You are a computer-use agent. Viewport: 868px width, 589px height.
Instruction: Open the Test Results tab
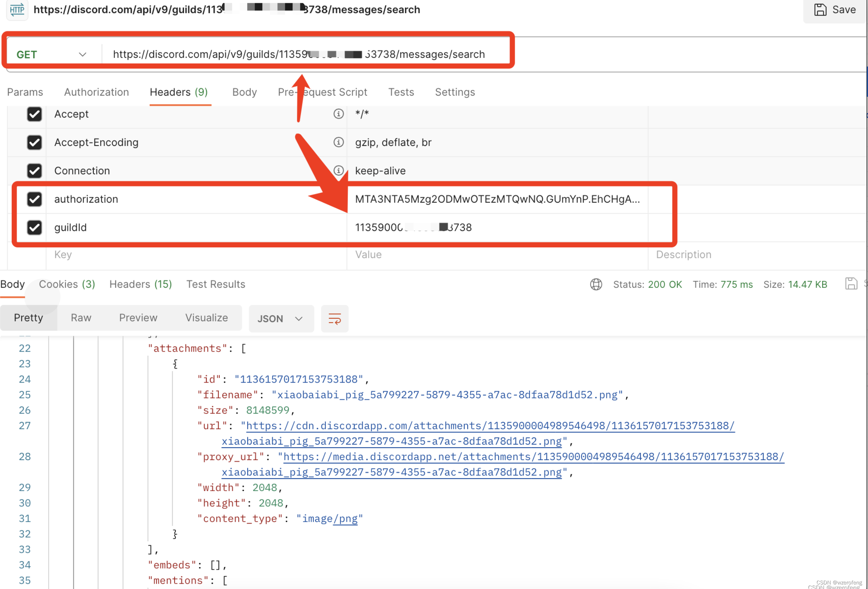215,284
